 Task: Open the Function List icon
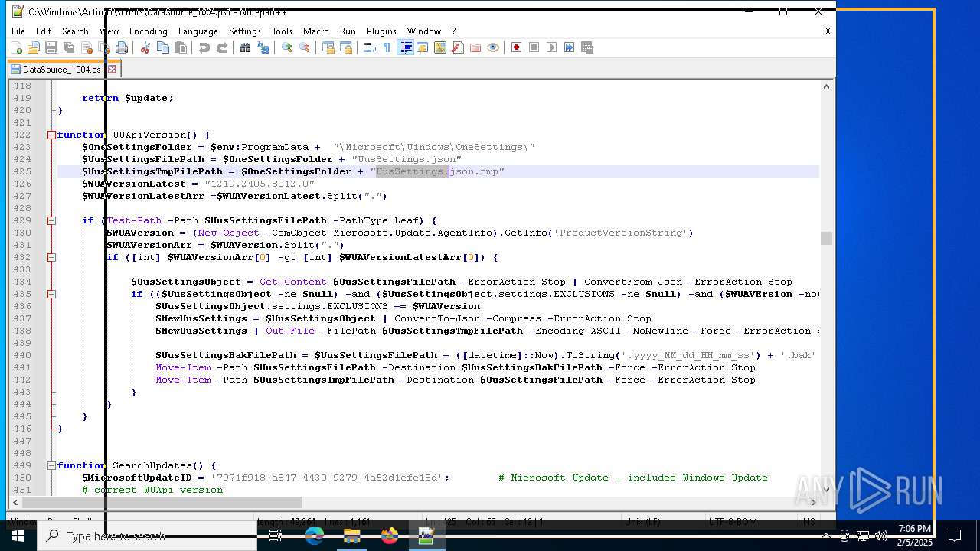[457, 47]
